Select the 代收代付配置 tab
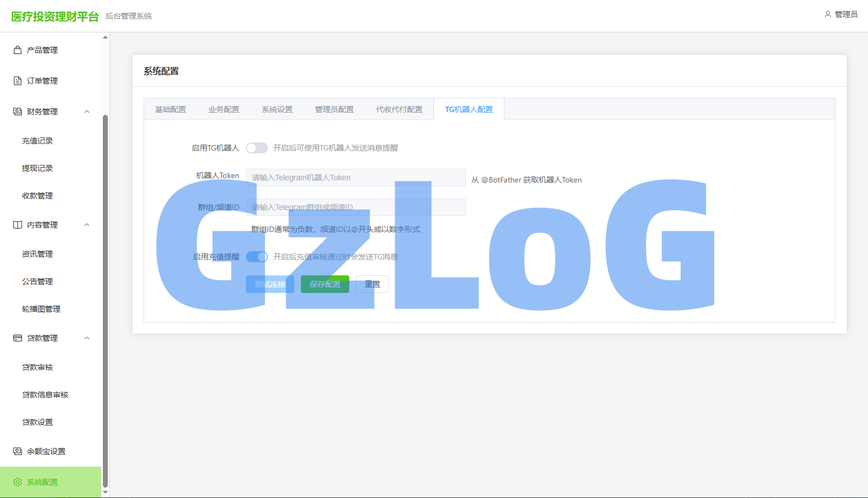This screenshot has width=868, height=498. coord(399,109)
